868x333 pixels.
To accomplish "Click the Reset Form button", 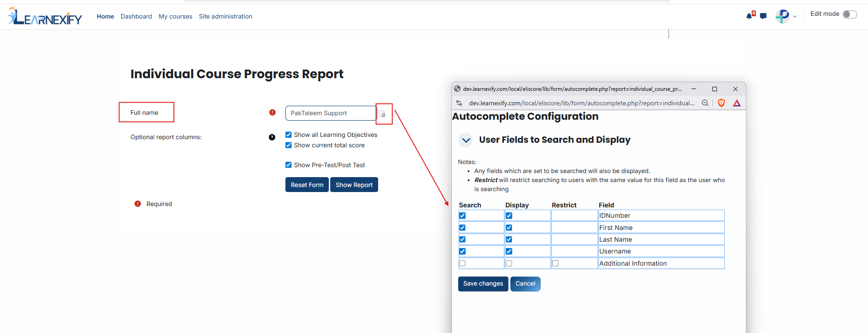I will pos(307,185).
